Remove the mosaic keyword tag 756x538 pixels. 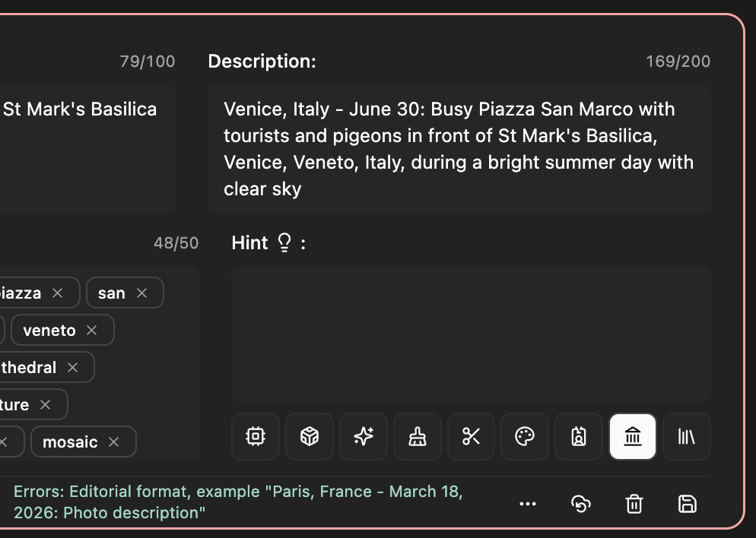113,441
